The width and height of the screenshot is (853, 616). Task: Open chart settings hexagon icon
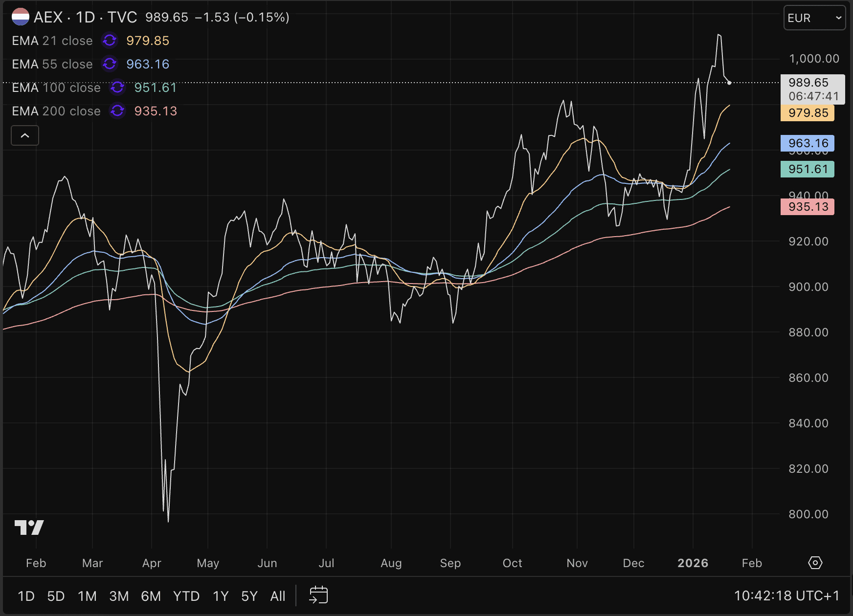(815, 563)
